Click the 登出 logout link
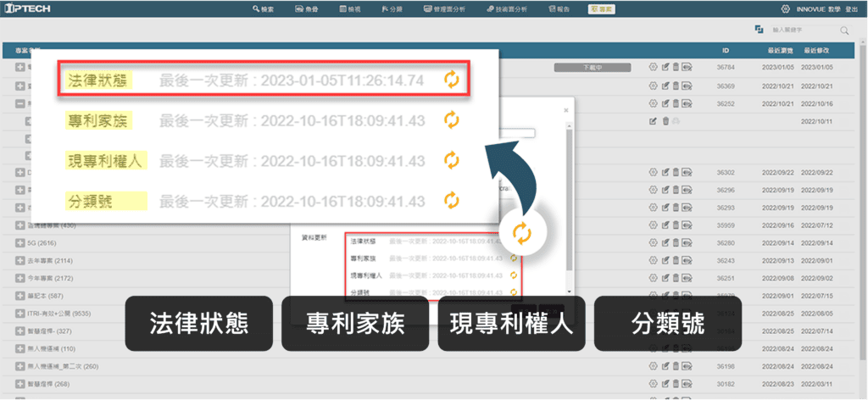 click(x=851, y=8)
